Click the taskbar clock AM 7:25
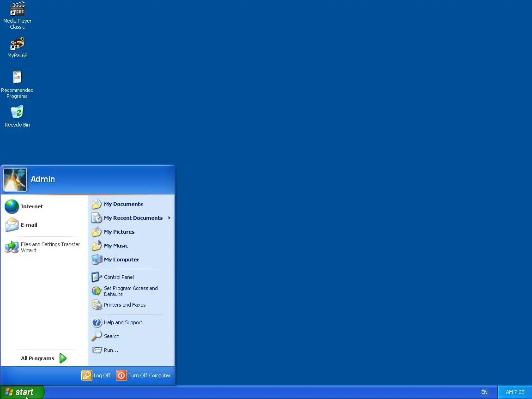The image size is (532, 399). (515, 392)
